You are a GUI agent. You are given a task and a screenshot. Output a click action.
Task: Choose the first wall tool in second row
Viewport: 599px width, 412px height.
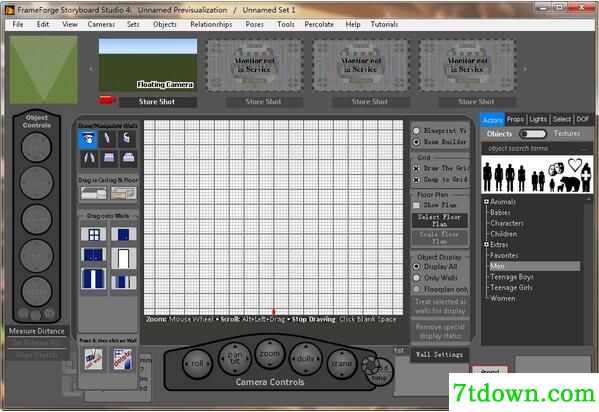(88, 158)
